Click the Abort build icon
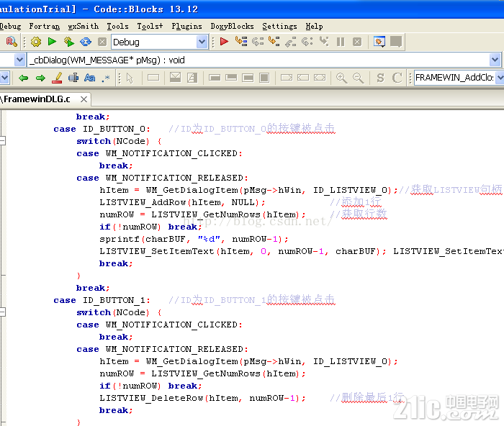 102,42
